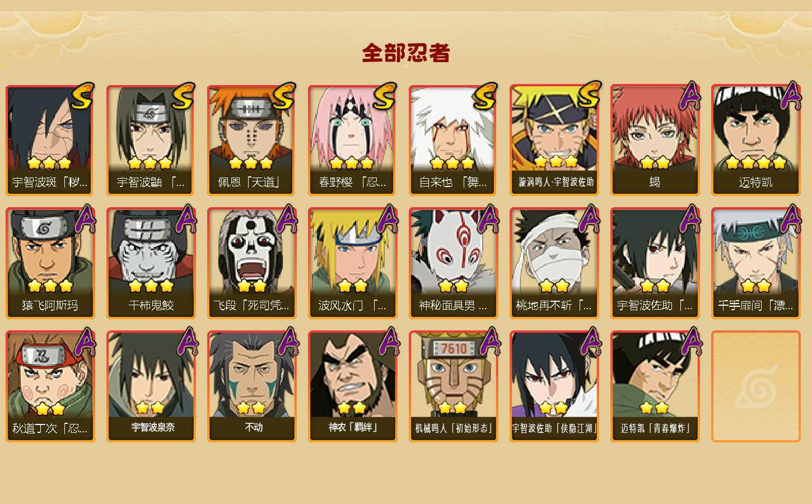Select the 波风水门 ninja card
The image size is (812, 504).
[x=352, y=263]
